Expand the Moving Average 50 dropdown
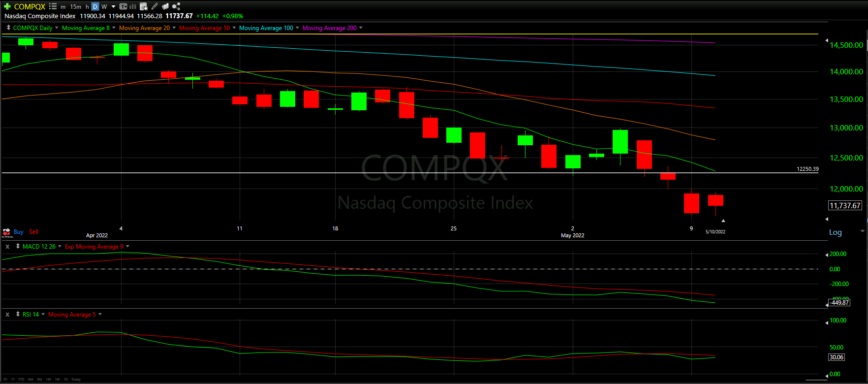 tap(234, 28)
